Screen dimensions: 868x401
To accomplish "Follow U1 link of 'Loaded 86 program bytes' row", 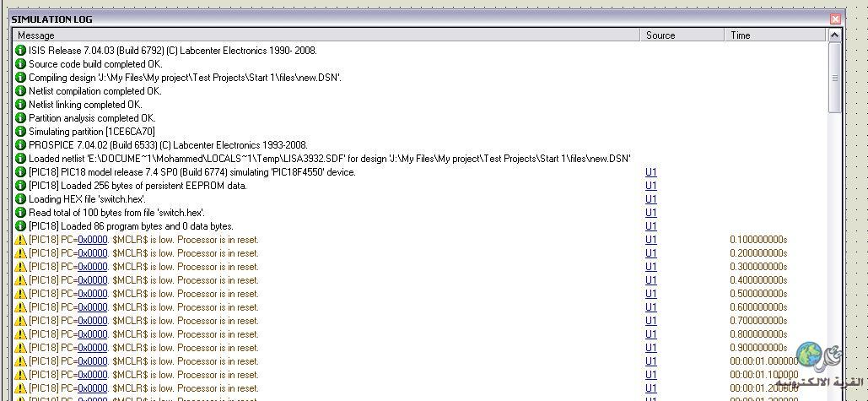I will (x=651, y=226).
